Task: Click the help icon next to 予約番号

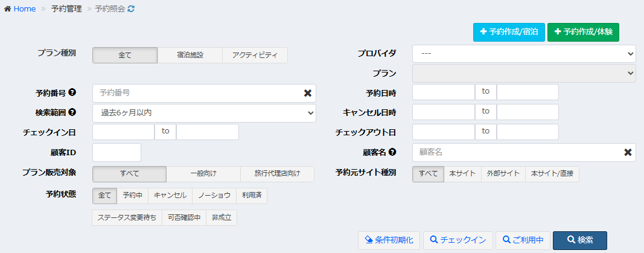Action: click(x=72, y=92)
